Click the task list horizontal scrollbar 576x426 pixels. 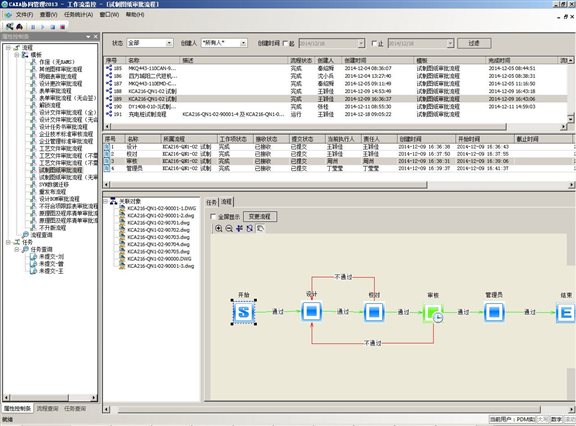pyautogui.click(x=339, y=185)
